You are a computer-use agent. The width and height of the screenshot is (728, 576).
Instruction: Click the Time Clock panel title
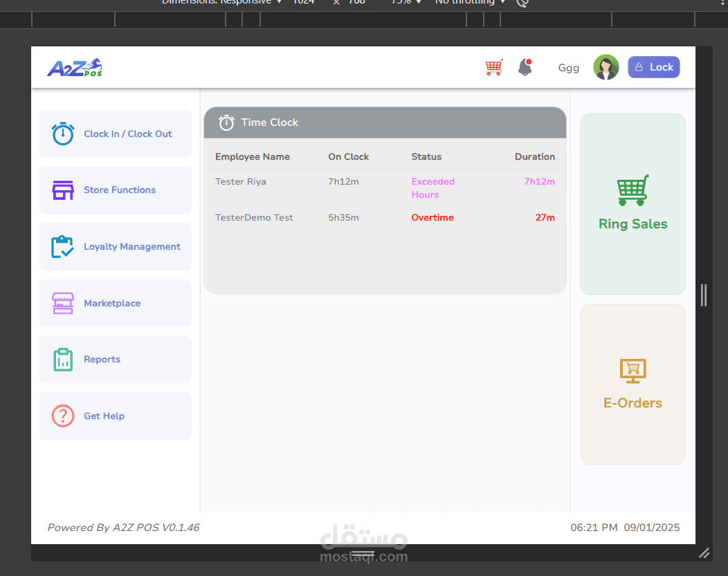[270, 122]
